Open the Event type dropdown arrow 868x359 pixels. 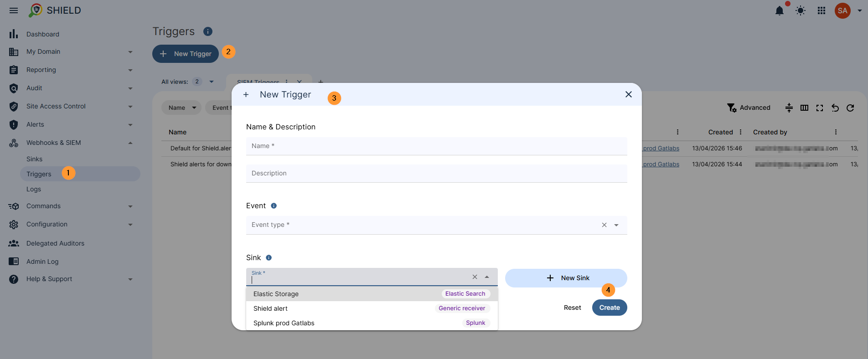[616, 225]
